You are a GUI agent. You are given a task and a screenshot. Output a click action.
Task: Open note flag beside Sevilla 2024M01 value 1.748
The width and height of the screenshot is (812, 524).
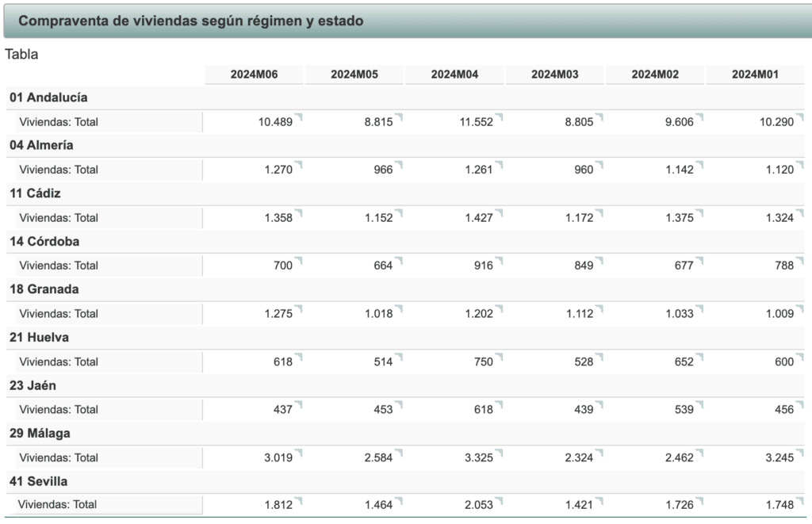point(800,501)
